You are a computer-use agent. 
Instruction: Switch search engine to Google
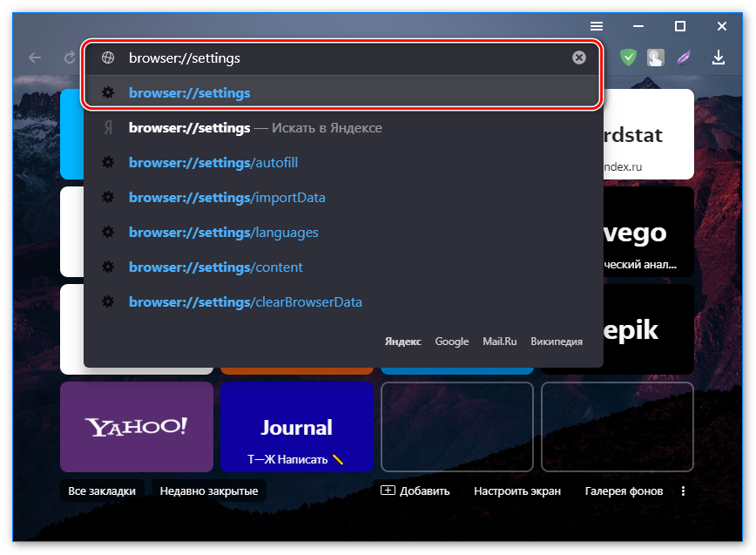452,342
